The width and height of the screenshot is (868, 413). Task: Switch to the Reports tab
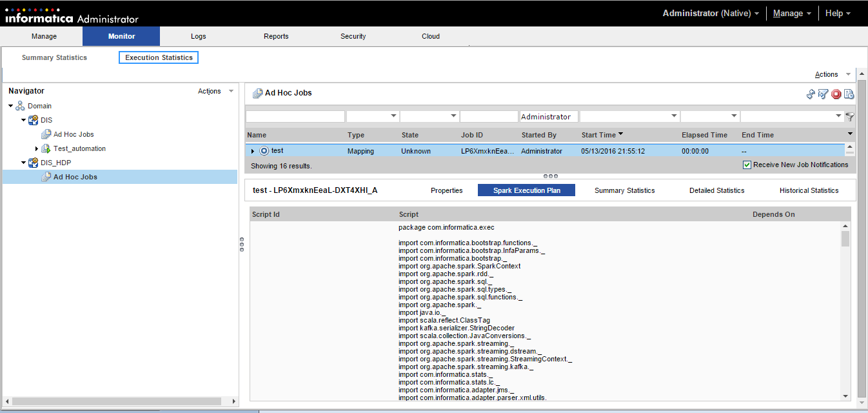pyautogui.click(x=276, y=36)
